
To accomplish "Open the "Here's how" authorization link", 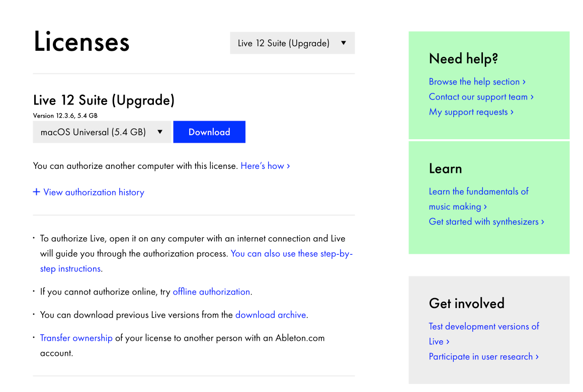I will coord(265,166).
